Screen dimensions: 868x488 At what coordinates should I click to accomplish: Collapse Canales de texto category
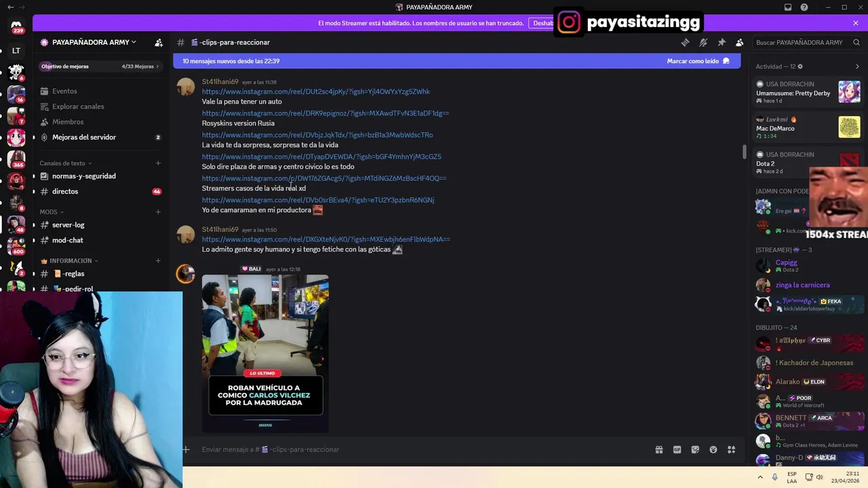[x=65, y=163]
